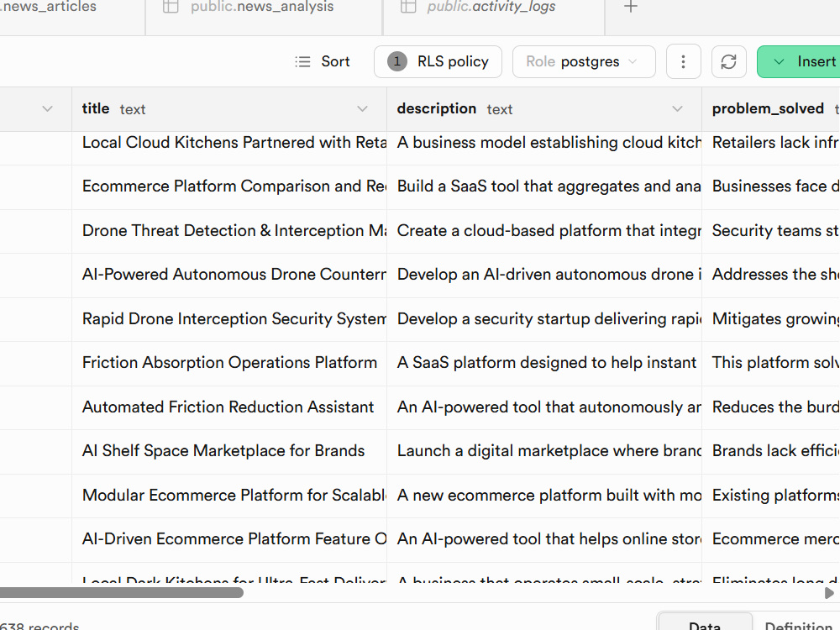The image size is (840, 630).
Task: Click the new tab plus icon
Action: tap(631, 7)
